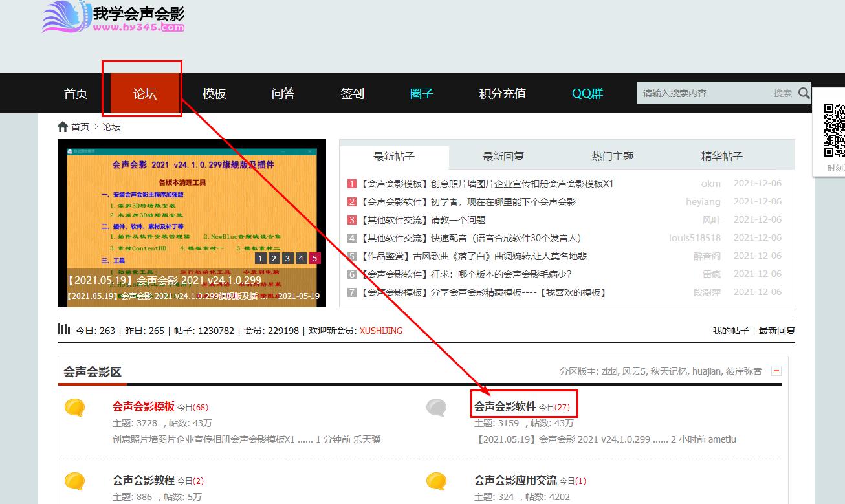Click 论坛 in the breadcrumb
845x504 pixels.
111,127
